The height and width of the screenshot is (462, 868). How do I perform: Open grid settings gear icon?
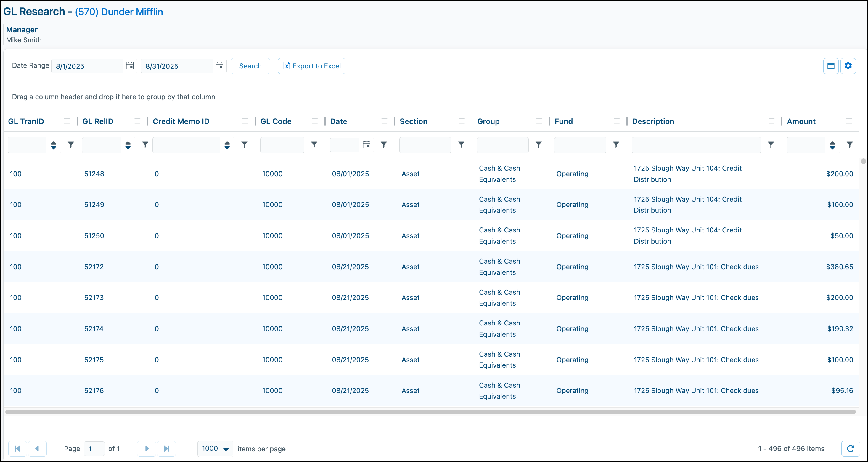point(848,66)
